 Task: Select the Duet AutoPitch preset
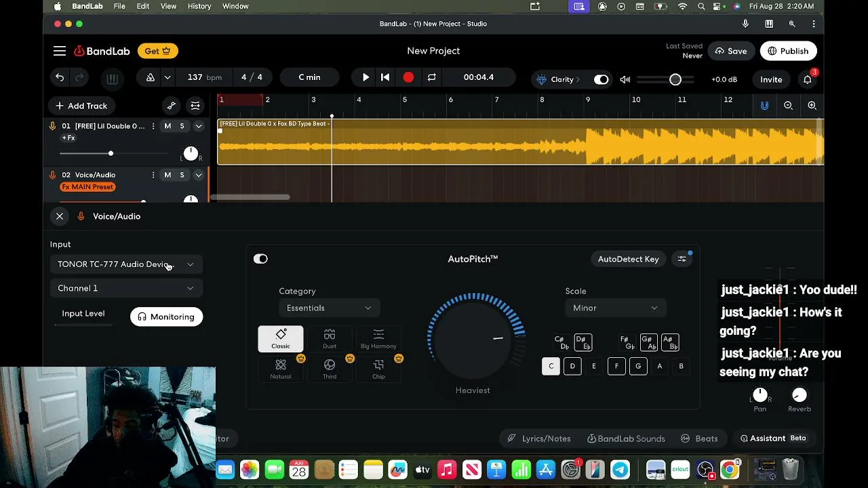[x=330, y=338]
